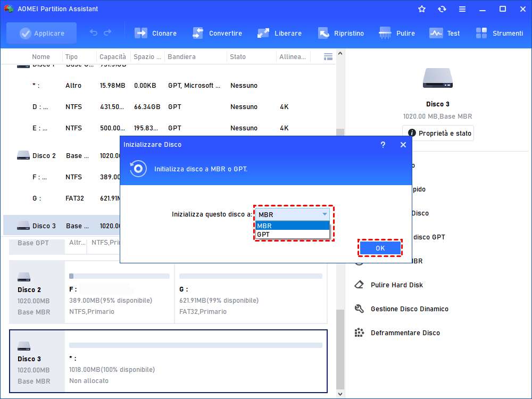Select the F: partition block on Disco 2

pos(119,292)
